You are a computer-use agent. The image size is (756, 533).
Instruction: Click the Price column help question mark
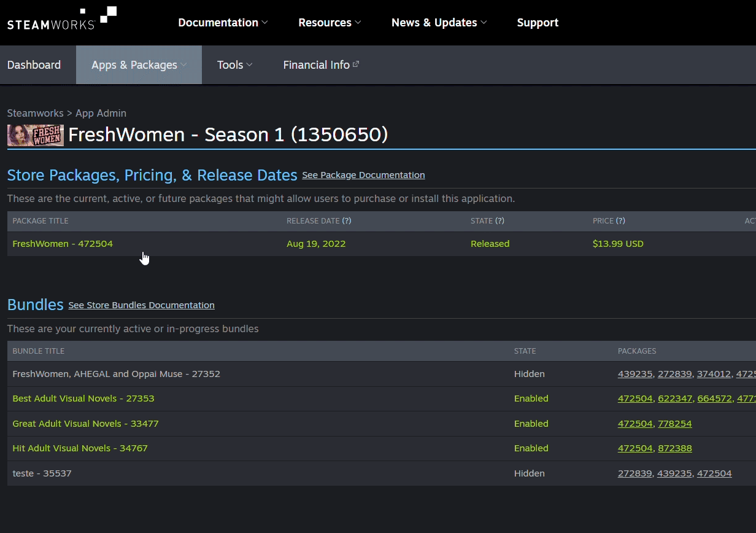pyautogui.click(x=620, y=221)
